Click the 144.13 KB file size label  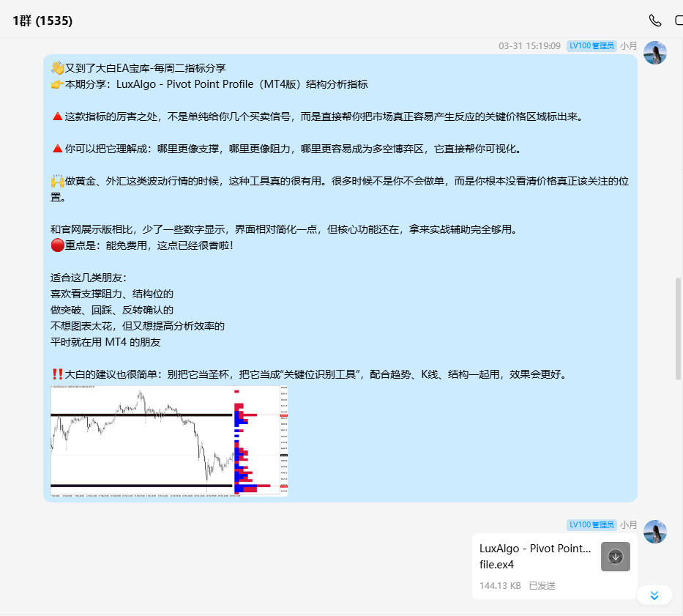pos(500,586)
